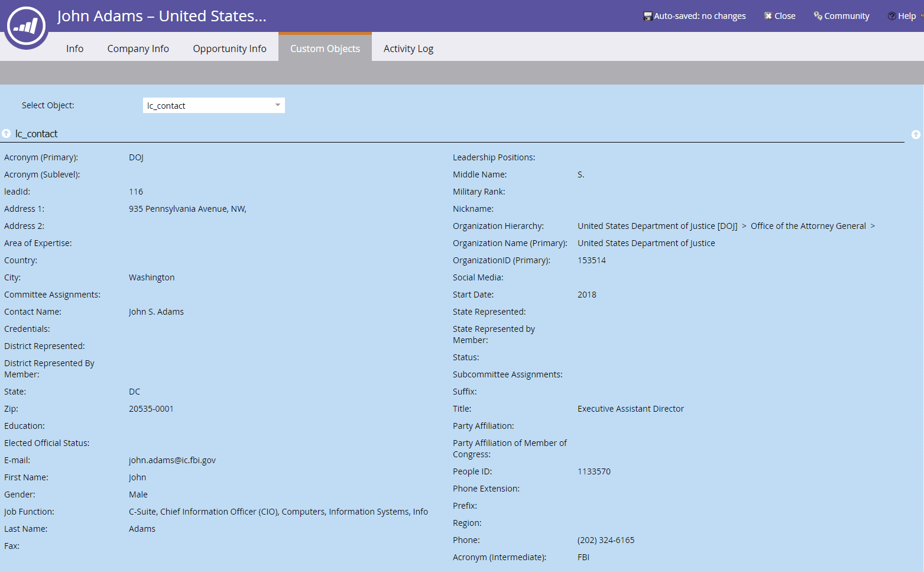Click the People ID value 1133570
This screenshot has width=924, height=572.
(594, 471)
